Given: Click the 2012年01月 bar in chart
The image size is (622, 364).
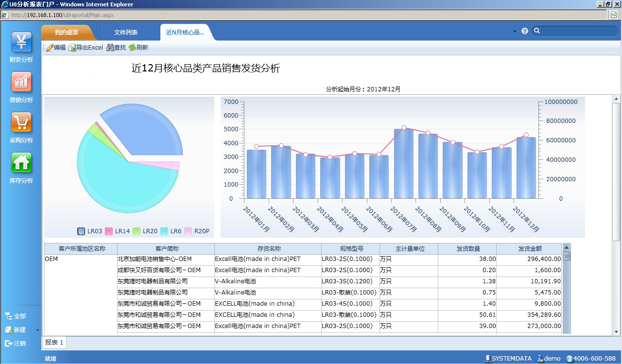Looking at the screenshot, I should pyautogui.click(x=257, y=174).
